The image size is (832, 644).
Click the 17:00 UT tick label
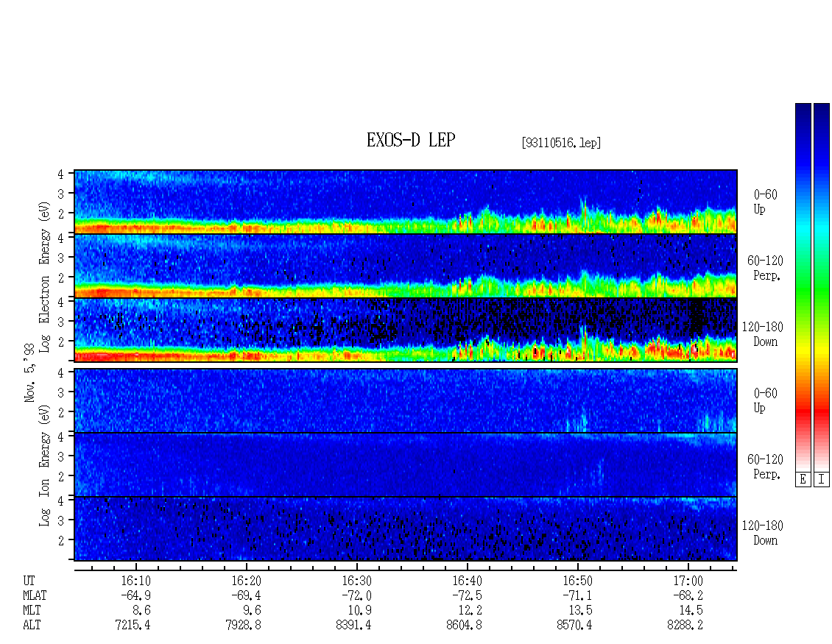click(x=688, y=581)
